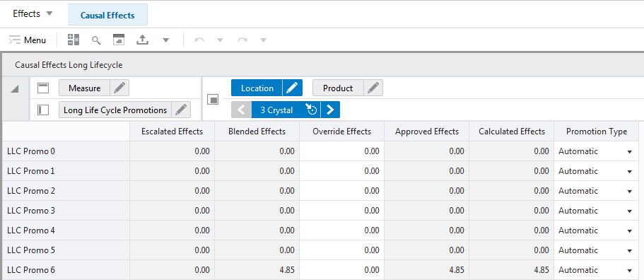Open Promotion Type dropdown for LLC Promo 2
This screenshot has height=280, width=644.
click(630, 192)
